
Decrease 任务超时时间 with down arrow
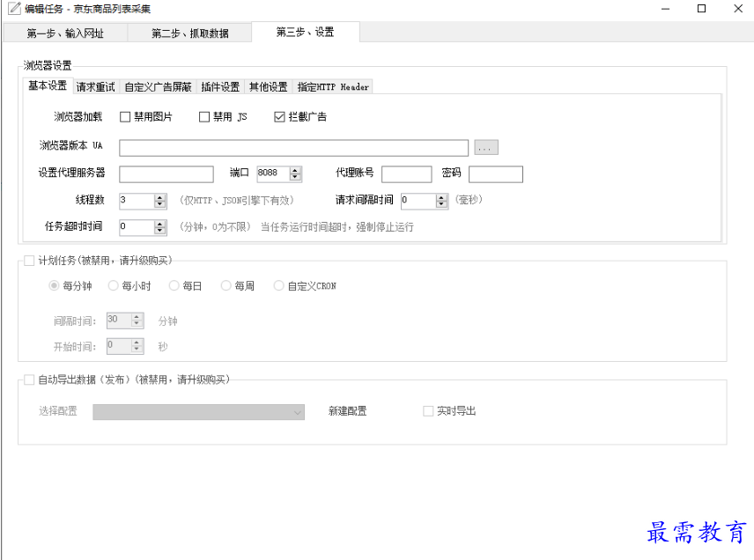(160, 231)
